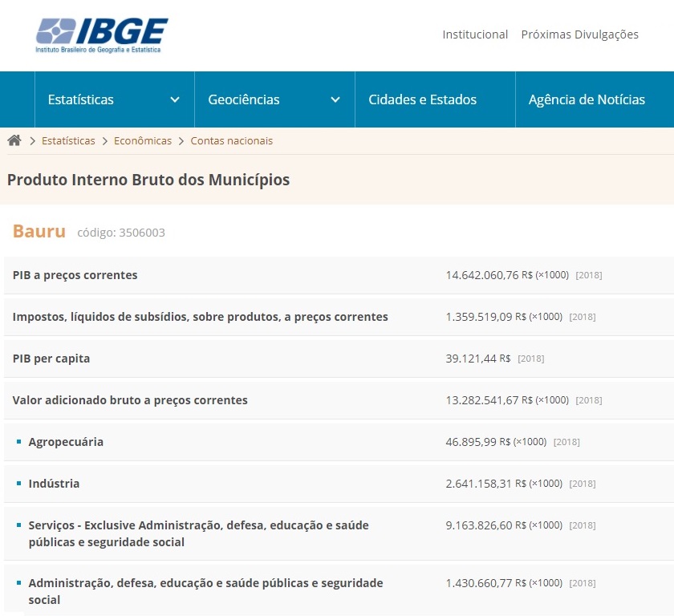Click the PIB per capita label
Screen dimensions: 674x616
51,359
